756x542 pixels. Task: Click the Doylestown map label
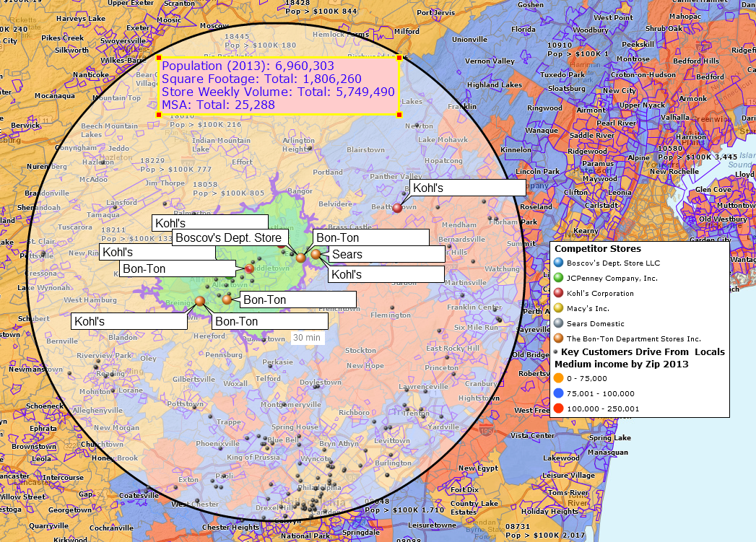[x=321, y=382]
